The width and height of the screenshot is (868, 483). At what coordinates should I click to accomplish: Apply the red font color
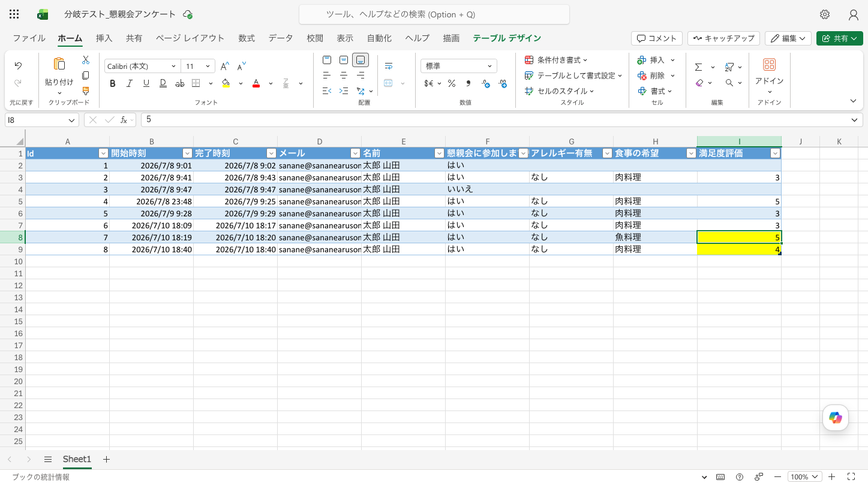[256, 83]
